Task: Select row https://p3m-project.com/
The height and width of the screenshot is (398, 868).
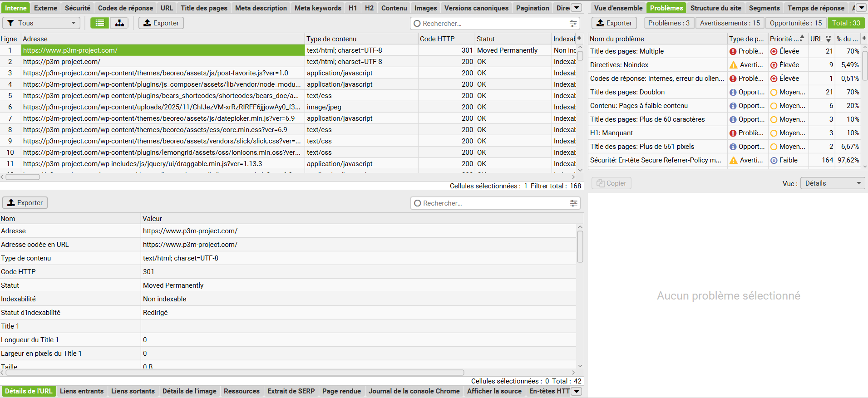Action: click(x=163, y=62)
